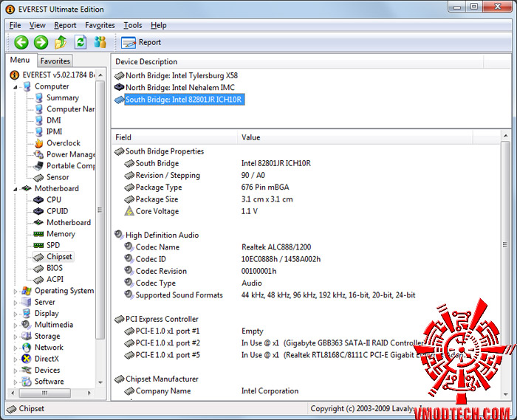The image size is (517, 420).
Task: Click the Multimedia speaker icon
Action: pyautogui.click(x=27, y=325)
